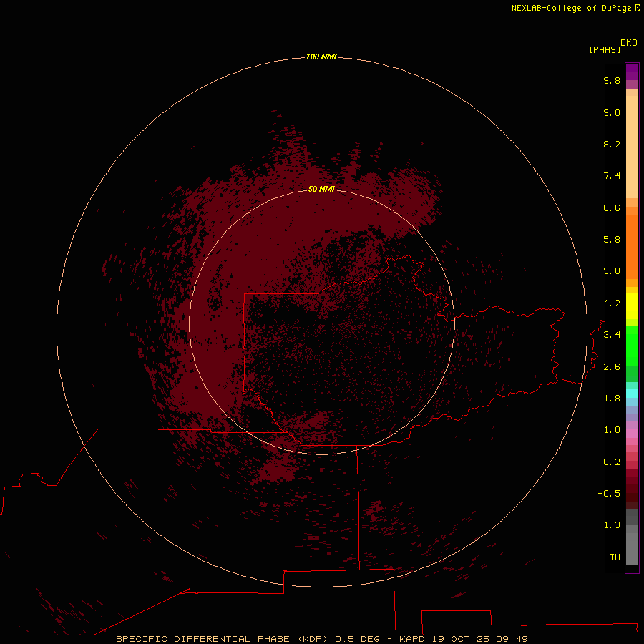The width and height of the screenshot is (644, 644).
Task: Click the 9.8 color scale value
Action: pos(612,80)
